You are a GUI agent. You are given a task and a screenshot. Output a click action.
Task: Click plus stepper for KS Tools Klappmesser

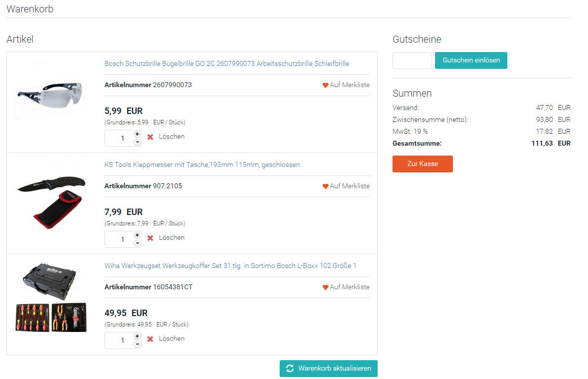(137, 235)
